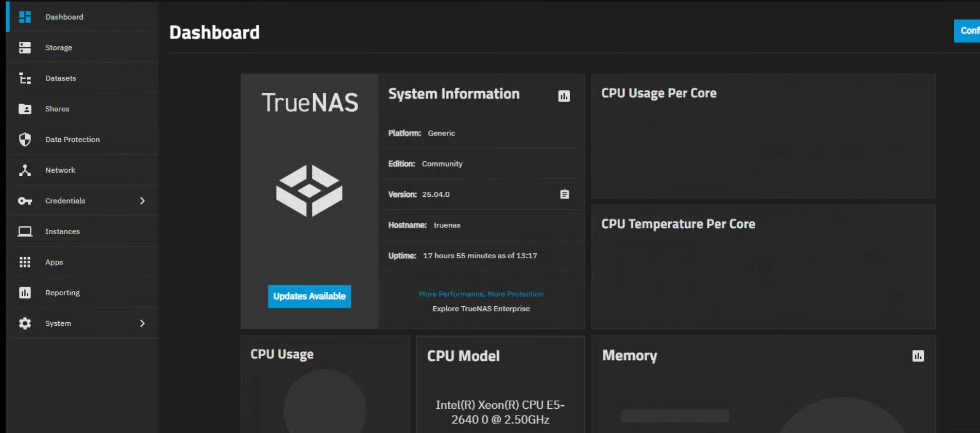The height and width of the screenshot is (433, 980).
Task: Open Memory reports chart icon
Action: point(918,356)
